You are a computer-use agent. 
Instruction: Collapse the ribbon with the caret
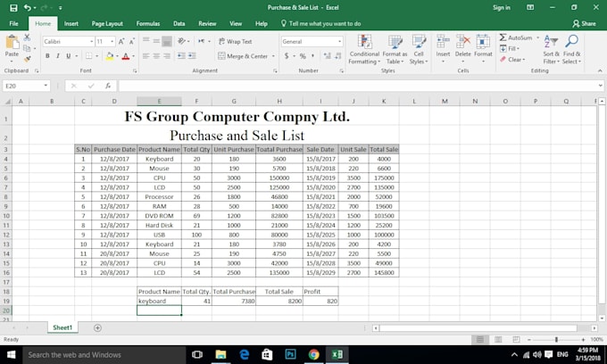tap(600, 70)
